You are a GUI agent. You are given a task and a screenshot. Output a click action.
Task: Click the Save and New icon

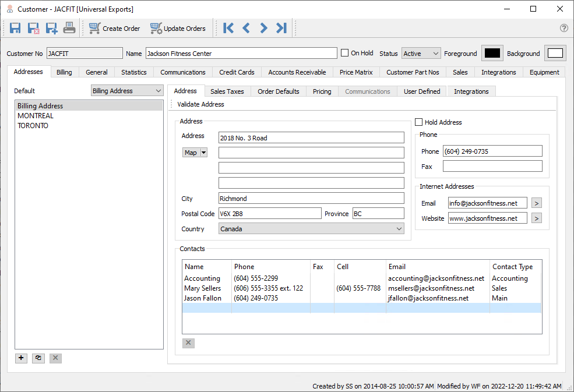click(51, 28)
